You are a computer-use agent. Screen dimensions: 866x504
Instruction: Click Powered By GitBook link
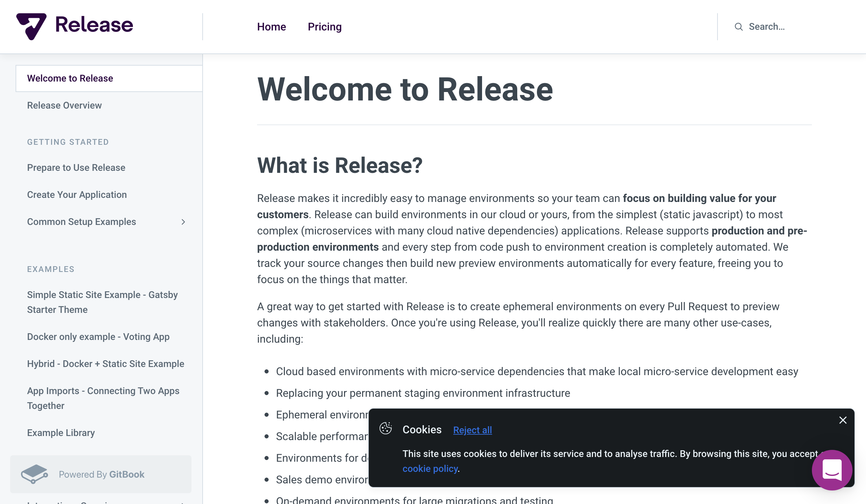pyautogui.click(x=101, y=474)
